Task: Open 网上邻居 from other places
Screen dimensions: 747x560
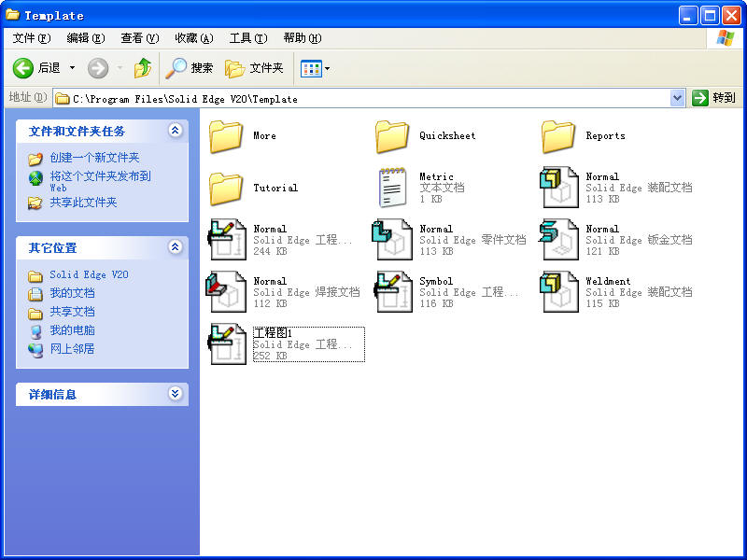Action: coord(72,349)
